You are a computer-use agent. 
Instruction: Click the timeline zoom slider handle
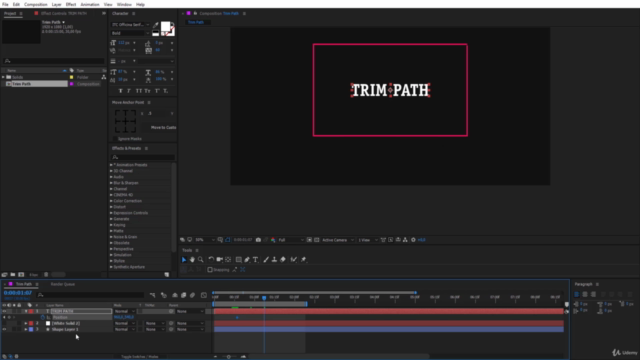pyautogui.click(x=229, y=357)
